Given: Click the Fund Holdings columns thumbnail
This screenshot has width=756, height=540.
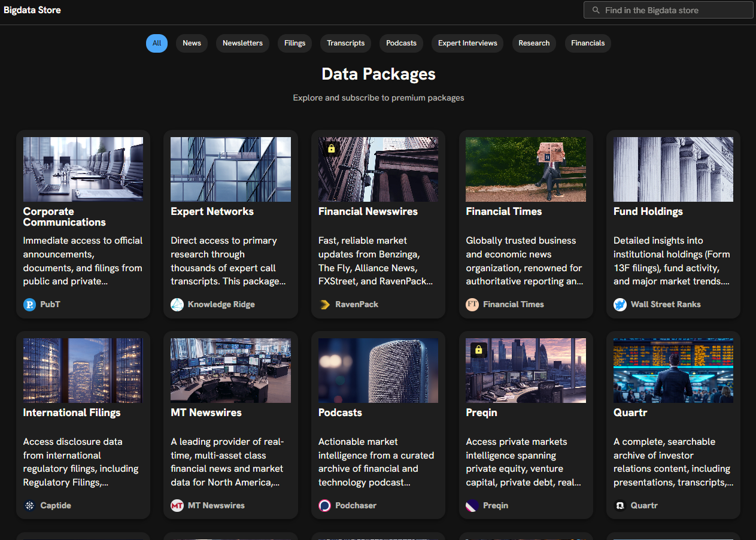Looking at the screenshot, I should 673,169.
